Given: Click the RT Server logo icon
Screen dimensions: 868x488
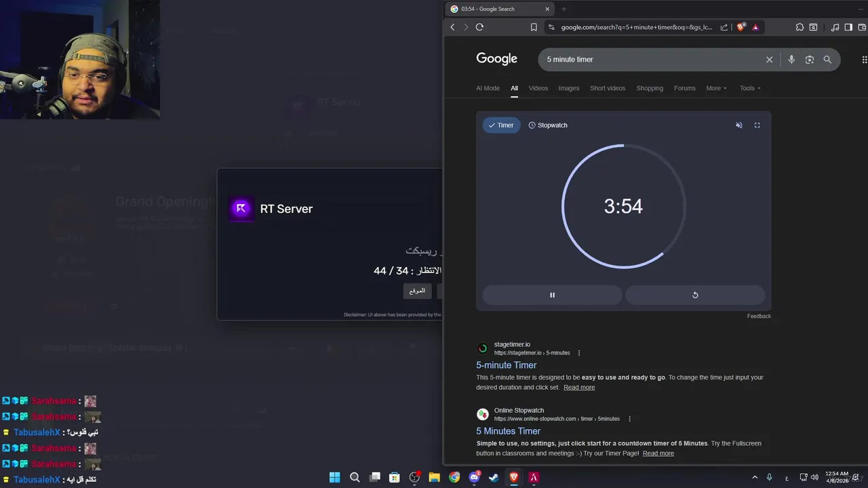Looking at the screenshot, I should [x=241, y=209].
